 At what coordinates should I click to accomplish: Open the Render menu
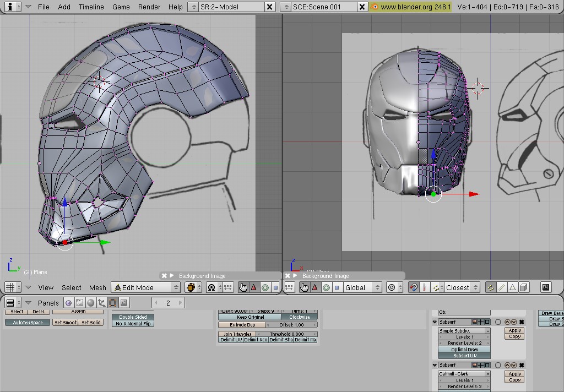pos(149,7)
